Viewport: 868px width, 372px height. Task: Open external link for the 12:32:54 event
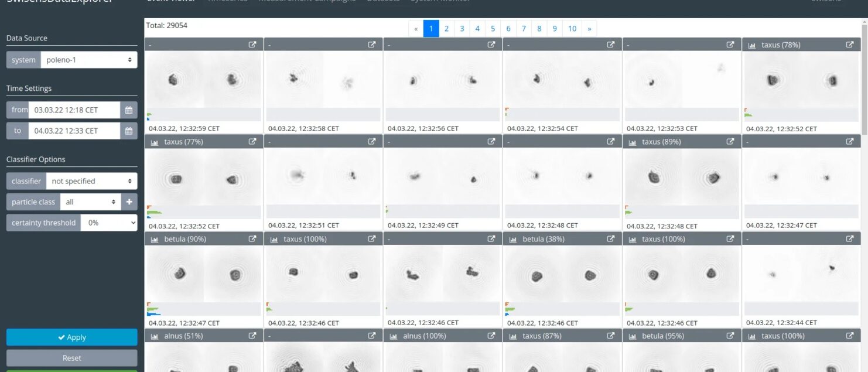click(611, 45)
